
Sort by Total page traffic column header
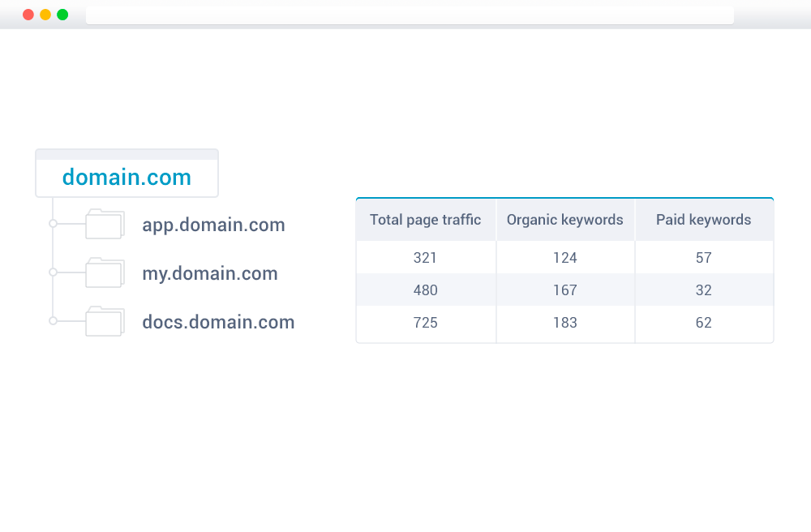click(x=426, y=220)
